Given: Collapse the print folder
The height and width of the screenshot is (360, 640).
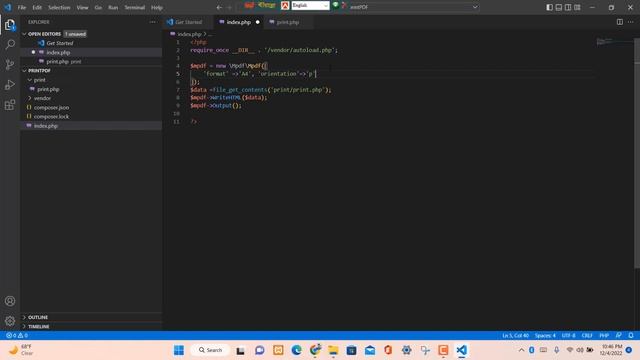Looking at the screenshot, I should point(29,80).
